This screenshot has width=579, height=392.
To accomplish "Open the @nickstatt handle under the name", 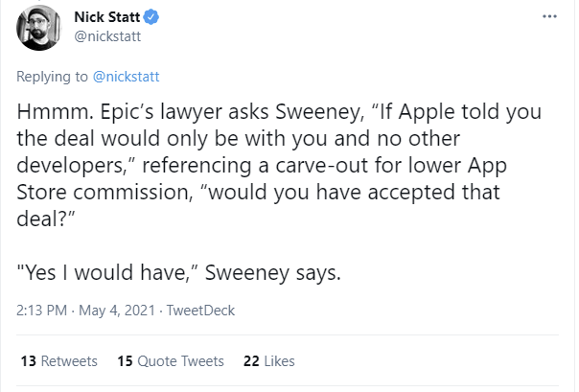I will 107,35.
